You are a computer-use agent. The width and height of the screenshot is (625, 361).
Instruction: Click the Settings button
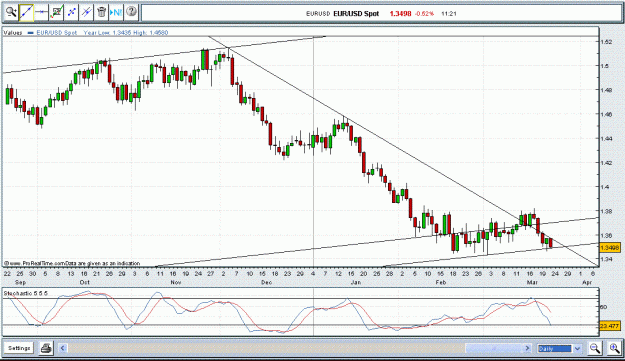point(19,348)
